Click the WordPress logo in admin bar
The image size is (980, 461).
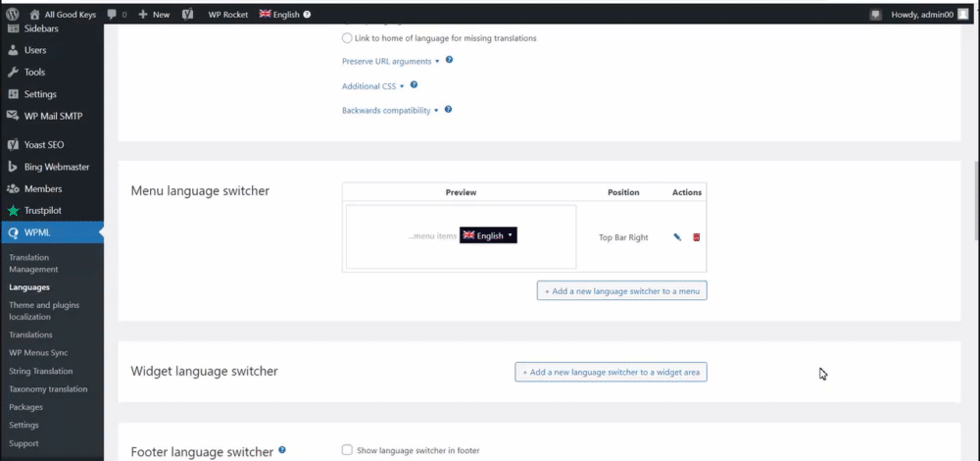point(13,14)
